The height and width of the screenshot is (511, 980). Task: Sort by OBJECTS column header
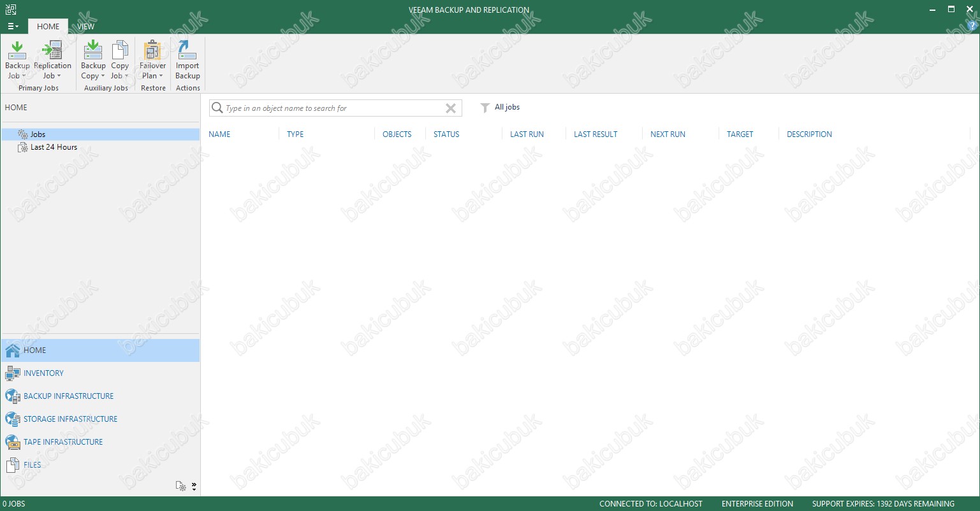pos(397,134)
